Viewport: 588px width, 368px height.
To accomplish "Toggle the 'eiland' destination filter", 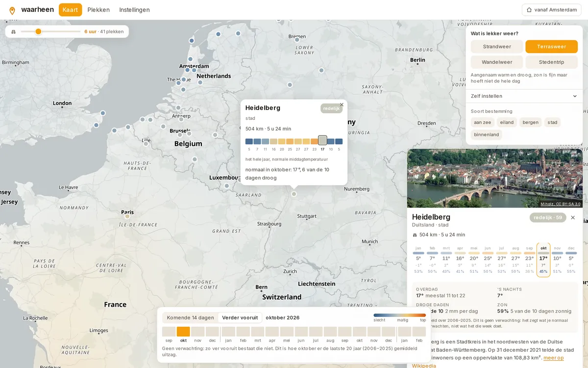I will tap(507, 122).
